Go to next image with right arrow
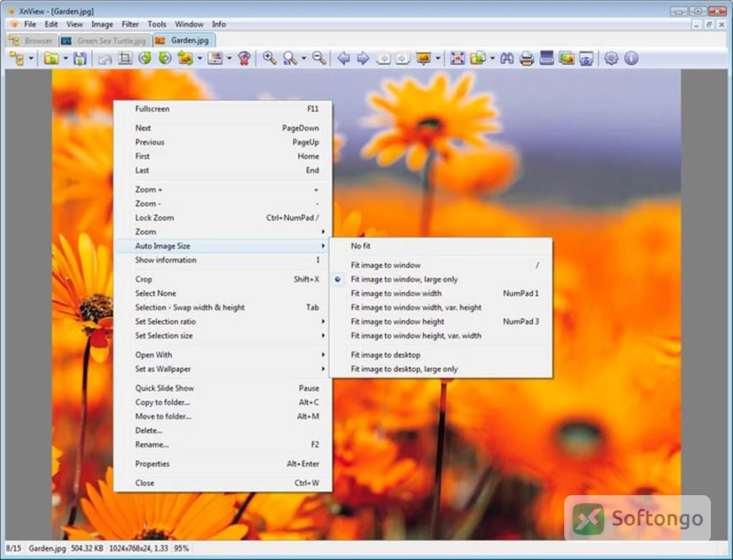Screen dimensions: 733x560 pos(363,58)
